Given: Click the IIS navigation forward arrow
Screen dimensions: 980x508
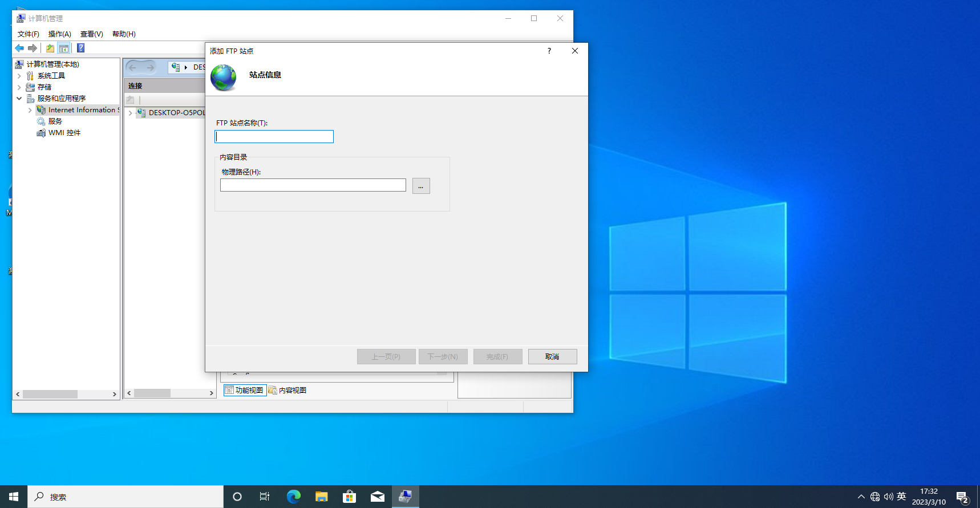Looking at the screenshot, I should tap(150, 67).
